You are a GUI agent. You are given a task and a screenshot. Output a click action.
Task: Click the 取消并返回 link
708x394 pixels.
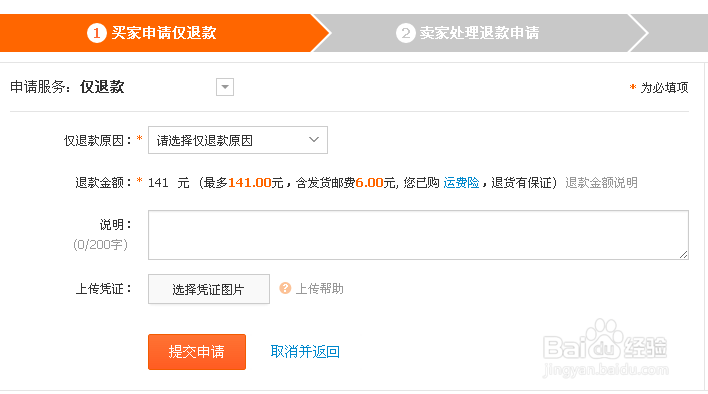305,352
